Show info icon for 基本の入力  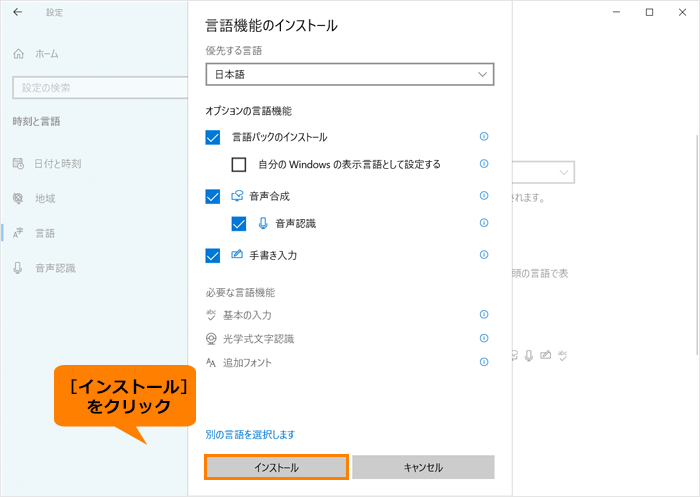tap(484, 314)
